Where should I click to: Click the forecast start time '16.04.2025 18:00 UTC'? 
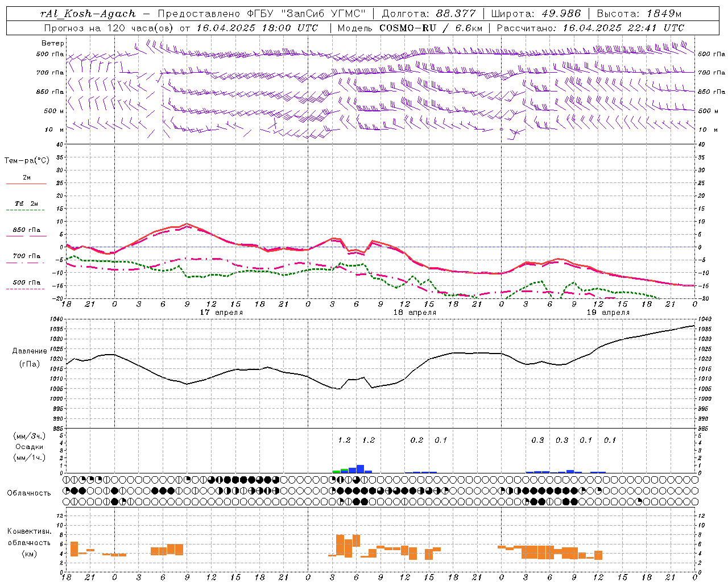click(258, 28)
